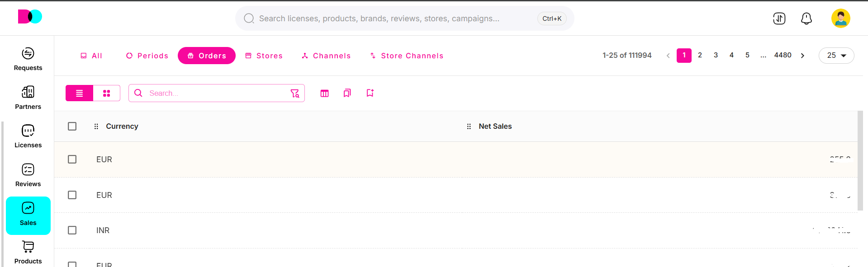Select the Stores tab
This screenshot has height=267, width=868.
click(x=264, y=56)
